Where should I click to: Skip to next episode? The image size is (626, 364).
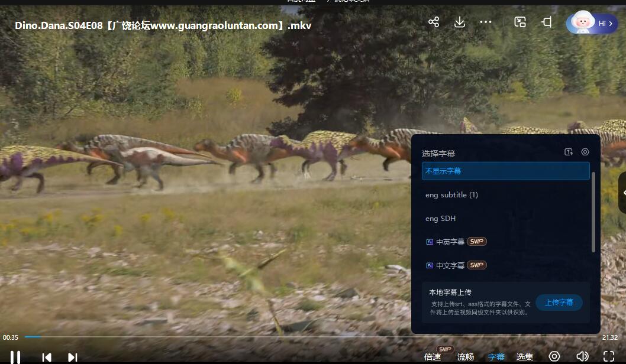tap(72, 357)
